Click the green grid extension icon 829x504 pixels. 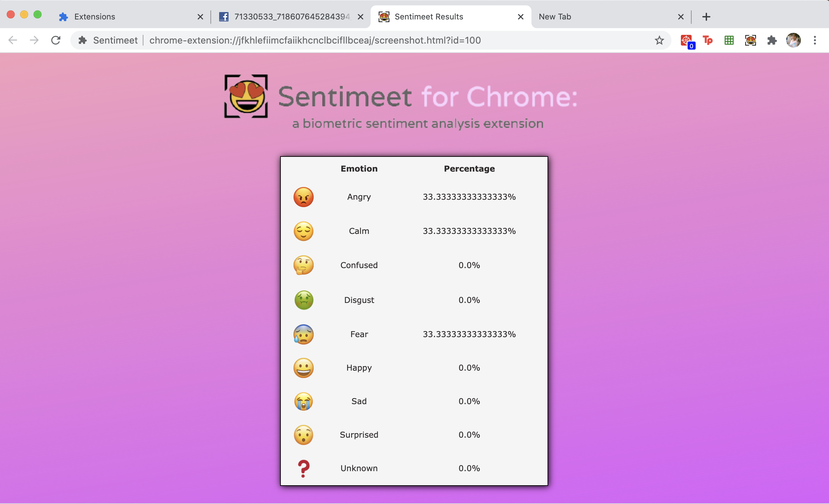pyautogui.click(x=729, y=40)
